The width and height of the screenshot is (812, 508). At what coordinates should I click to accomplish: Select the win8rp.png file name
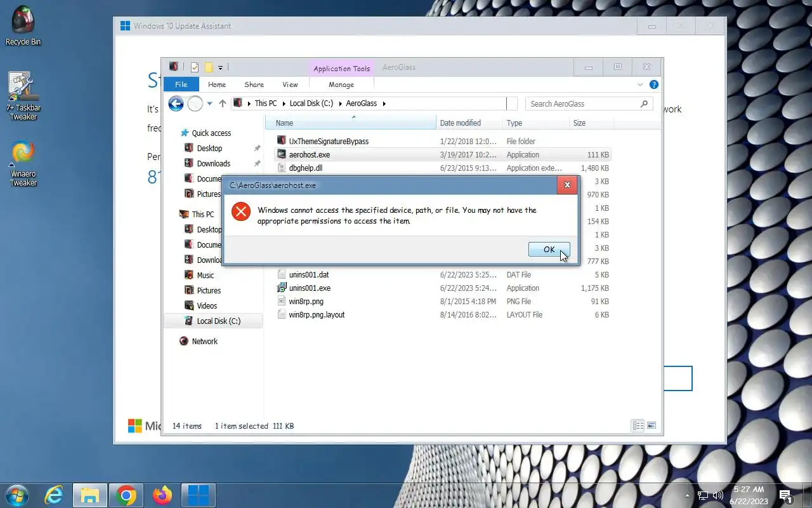pyautogui.click(x=306, y=302)
